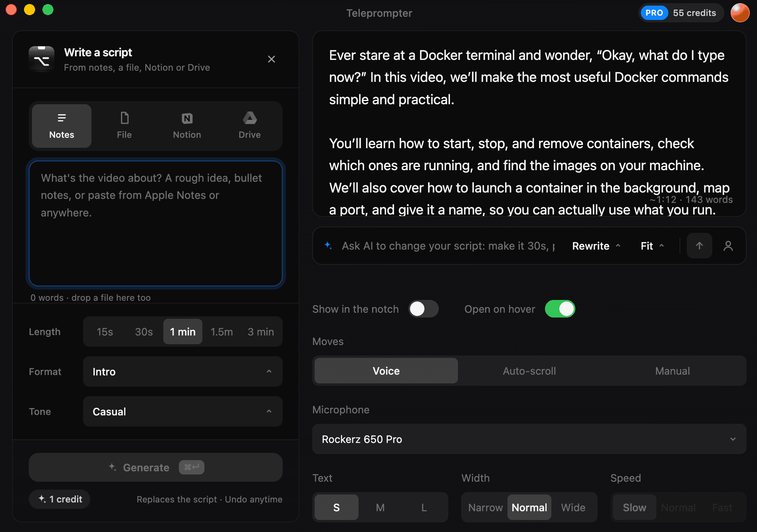Image resolution: width=757 pixels, height=532 pixels.
Task: Click the green macOS fullscreen button
Action: pos(48,10)
